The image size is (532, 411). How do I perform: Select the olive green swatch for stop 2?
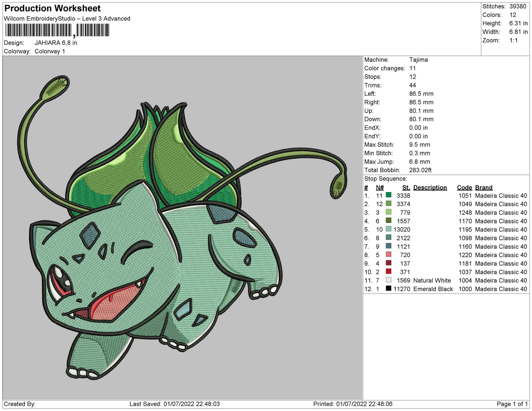pos(388,203)
